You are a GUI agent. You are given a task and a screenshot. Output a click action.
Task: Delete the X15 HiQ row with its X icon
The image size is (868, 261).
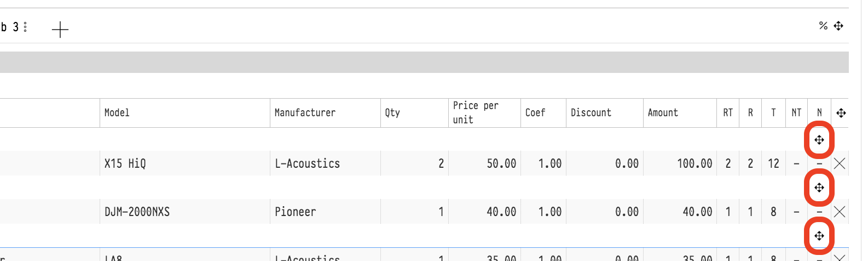point(840,163)
